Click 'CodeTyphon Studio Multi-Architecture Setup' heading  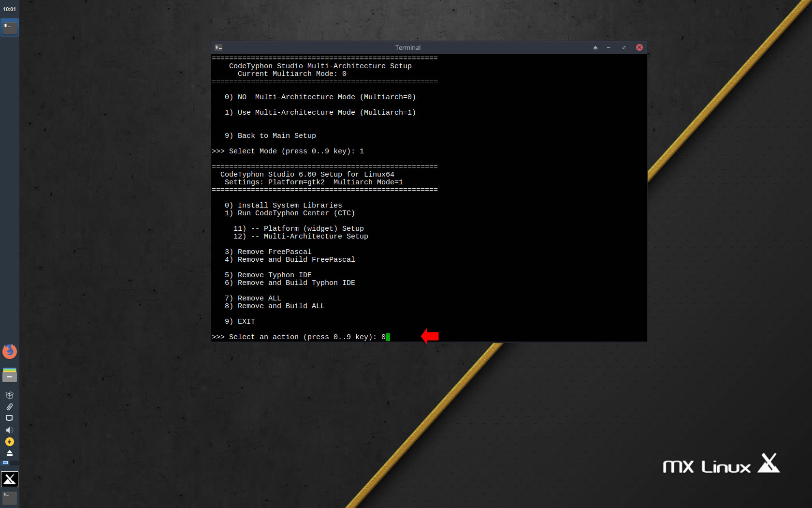[x=320, y=66]
